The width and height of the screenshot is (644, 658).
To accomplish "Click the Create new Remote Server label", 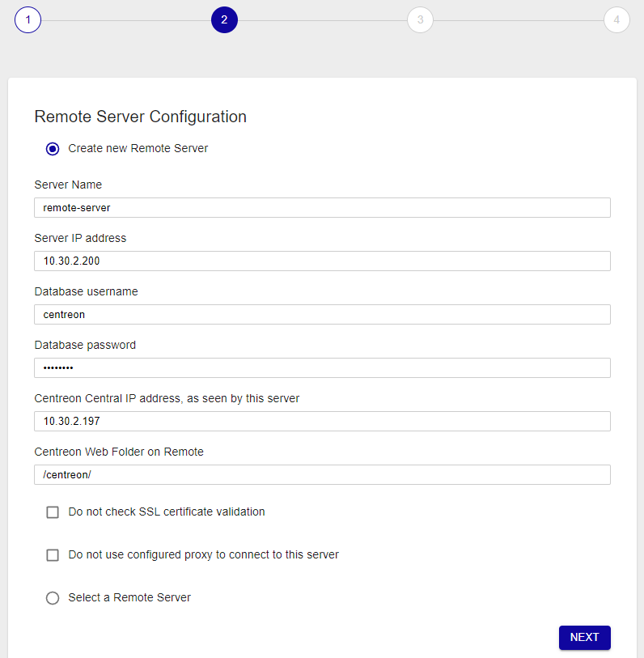I will click(138, 148).
